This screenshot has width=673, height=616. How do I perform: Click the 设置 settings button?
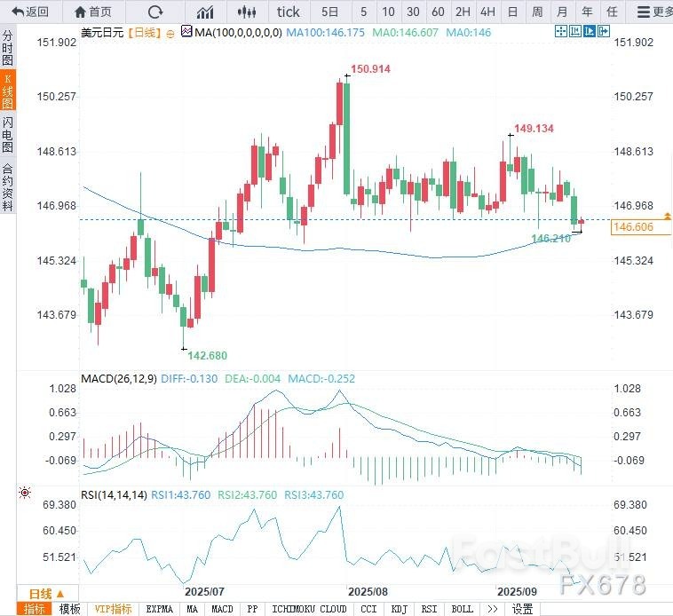pos(523,609)
